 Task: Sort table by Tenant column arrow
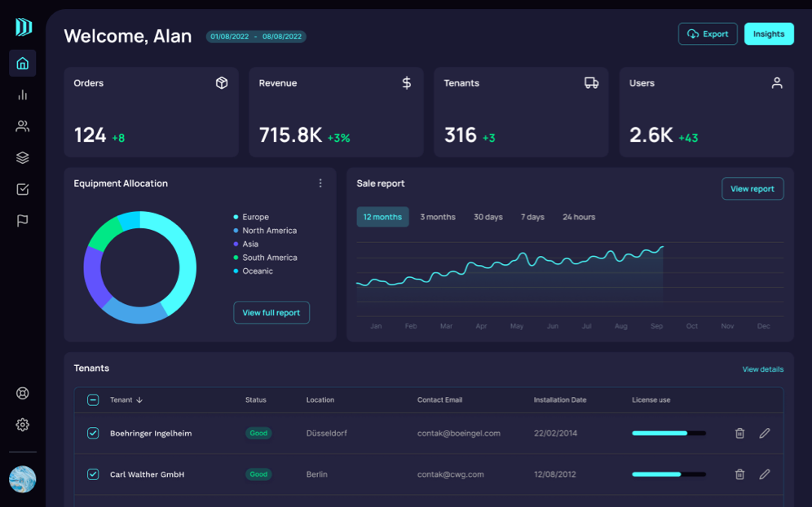click(139, 400)
